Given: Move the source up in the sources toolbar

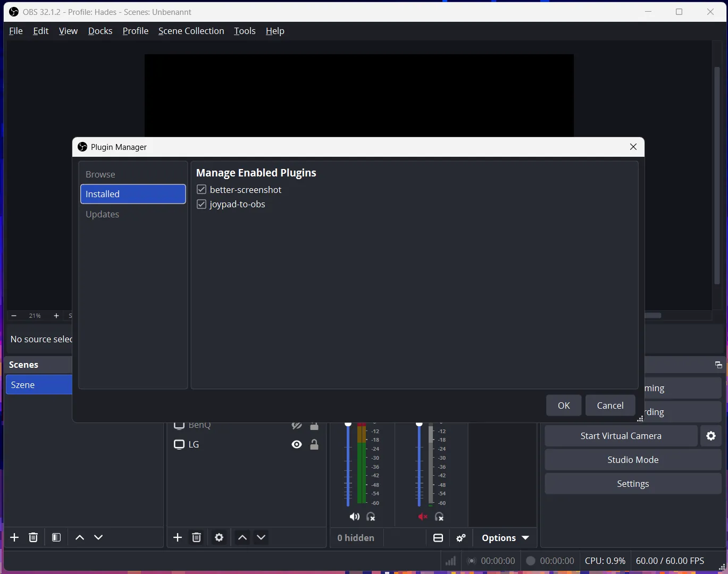Looking at the screenshot, I should click(242, 537).
